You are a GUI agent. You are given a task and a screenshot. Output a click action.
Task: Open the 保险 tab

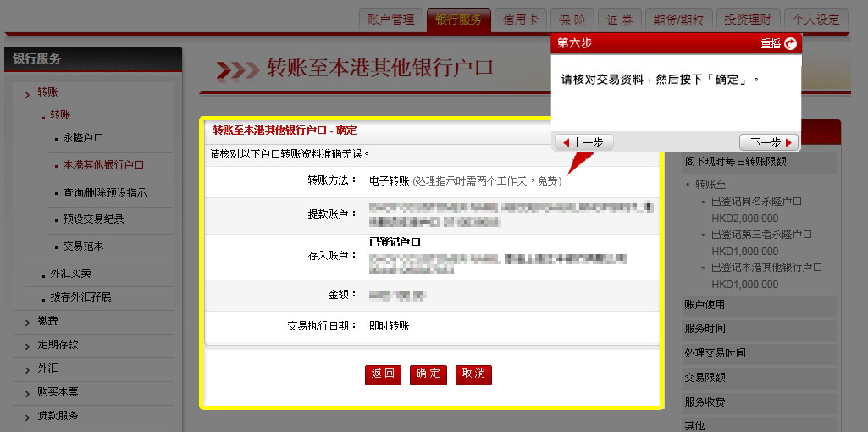[x=572, y=19]
